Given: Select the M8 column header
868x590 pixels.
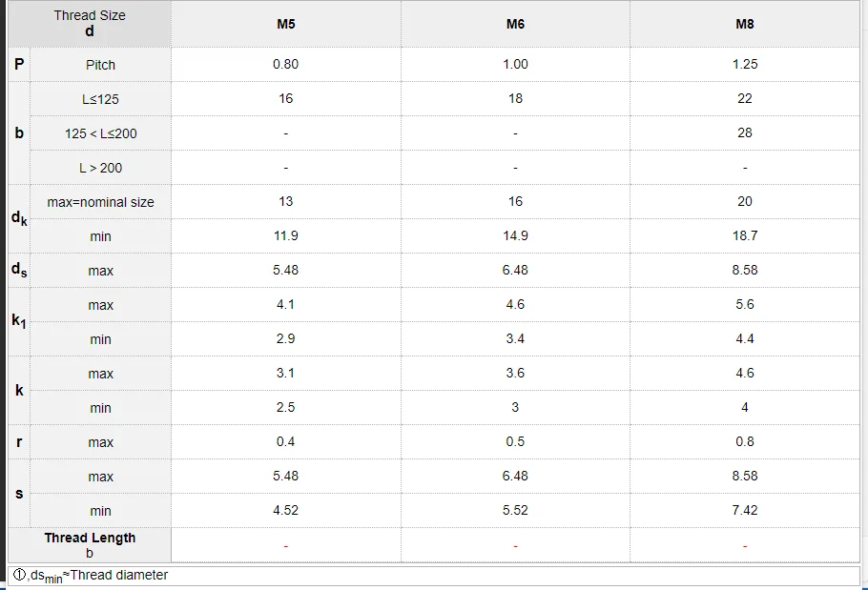Looking at the screenshot, I should [x=745, y=24].
